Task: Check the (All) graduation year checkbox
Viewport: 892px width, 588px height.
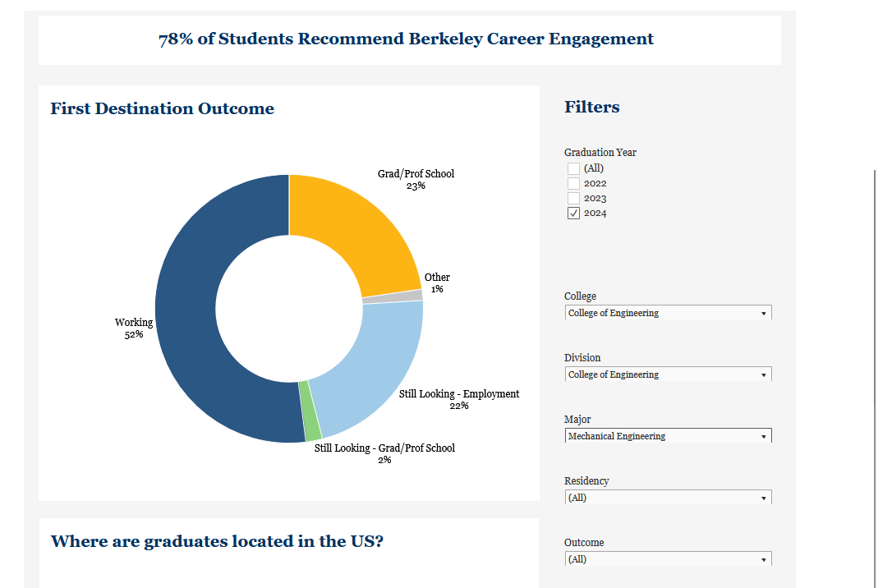Action: coord(573,168)
